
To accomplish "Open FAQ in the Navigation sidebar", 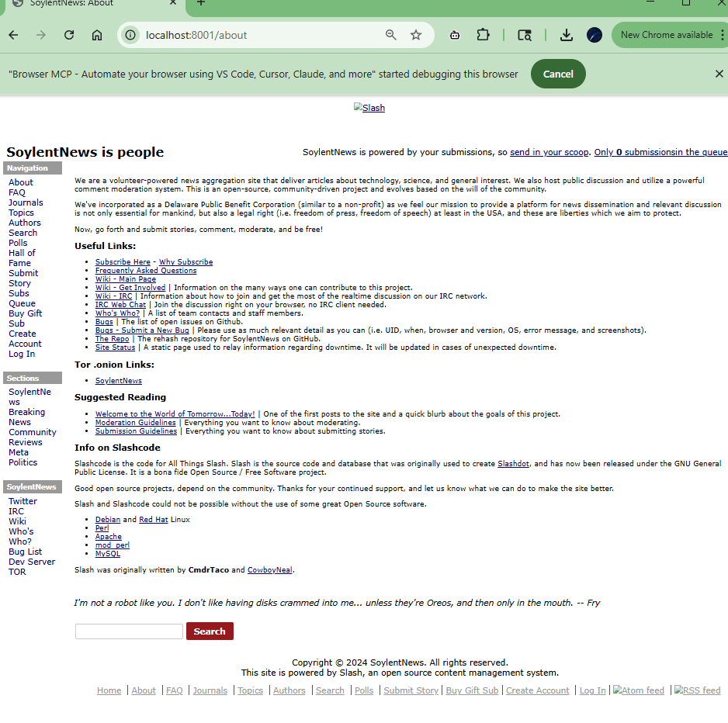I will point(17,192).
